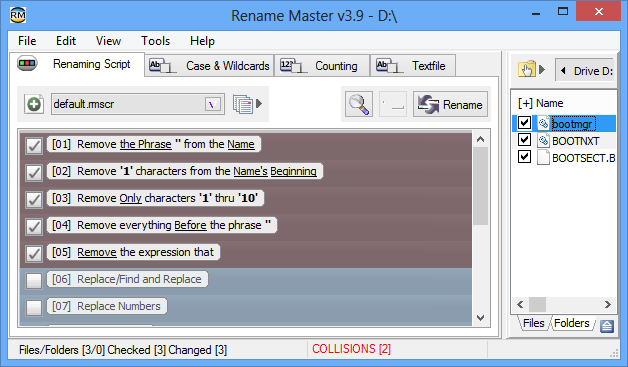Click the folder browse hand icon
Viewport: 628px width, 367px height.
click(x=527, y=70)
